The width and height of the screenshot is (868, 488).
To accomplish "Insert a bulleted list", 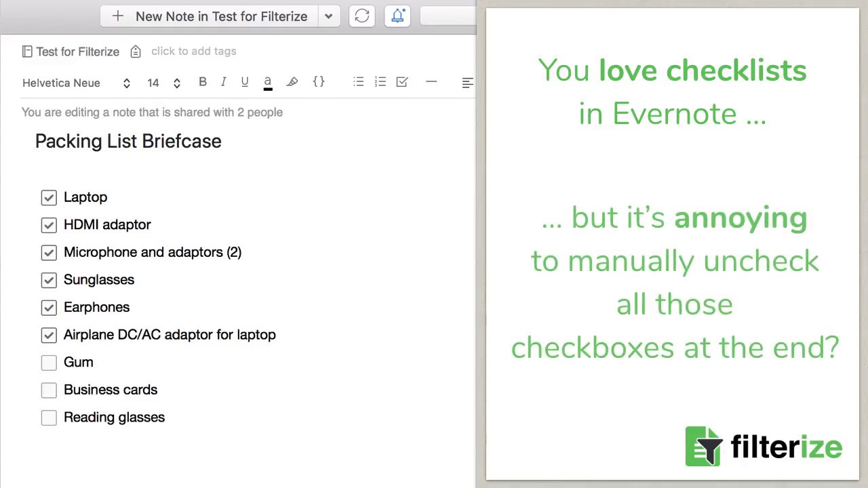I will click(x=359, y=82).
